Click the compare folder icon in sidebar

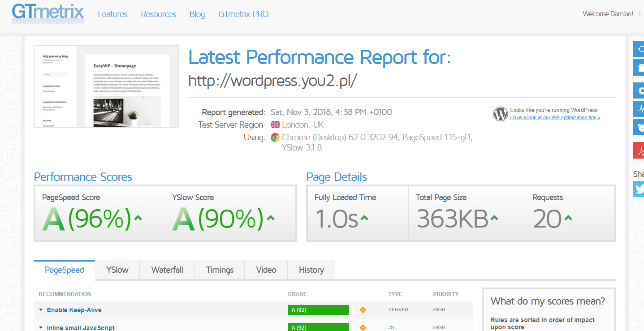(x=639, y=68)
